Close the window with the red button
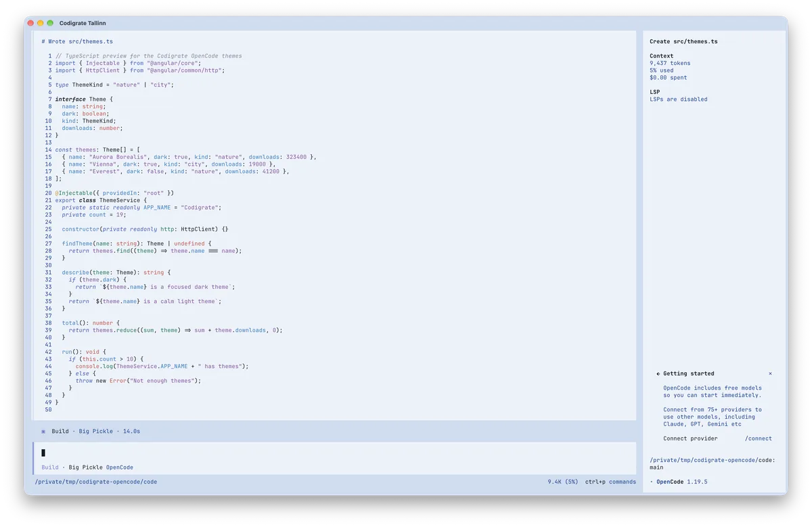The width and height of the screenshot is (812, 527). click(x=30, y=23)
